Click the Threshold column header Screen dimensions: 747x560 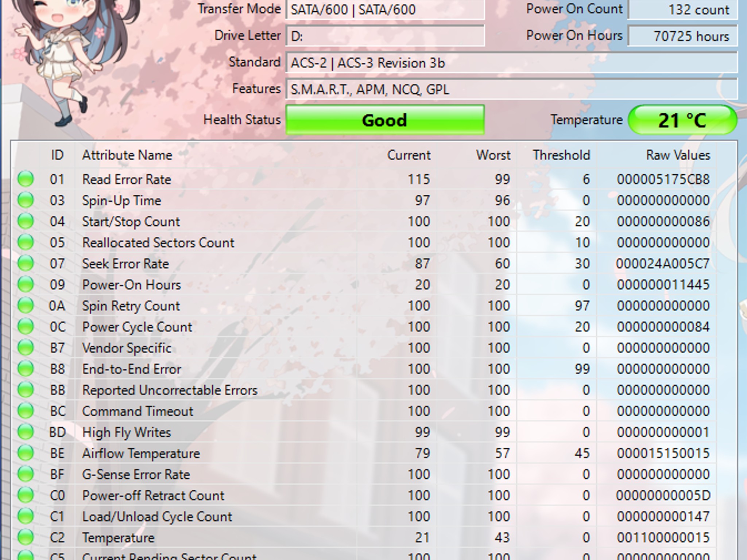click(561, 155)
